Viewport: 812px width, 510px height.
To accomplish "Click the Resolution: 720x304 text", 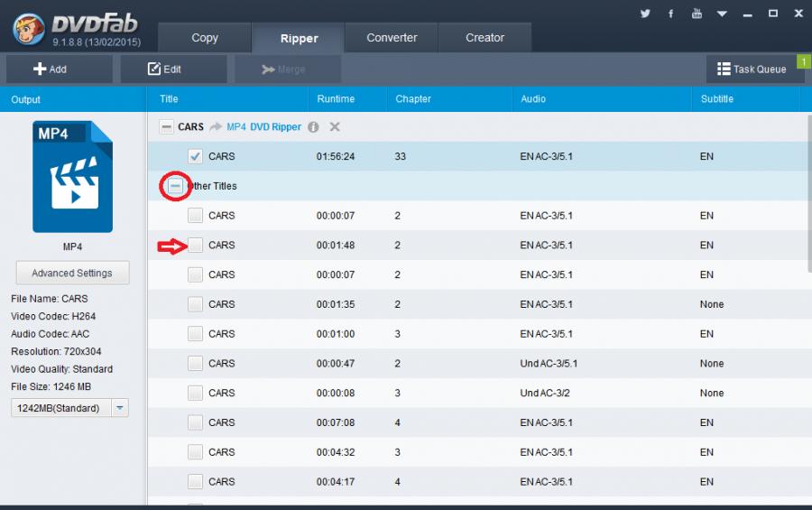I will pos(56,351).
